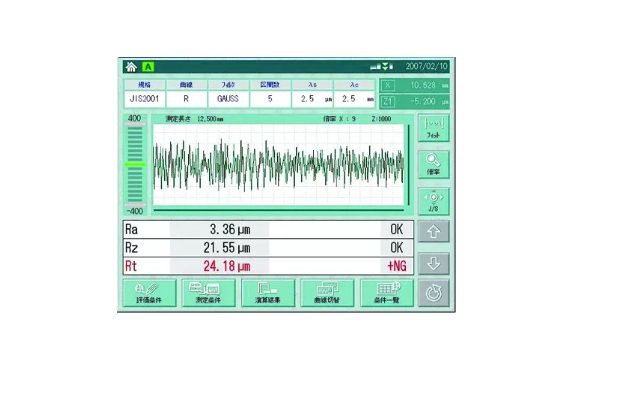Select the Rt 24.18 µm result row
Image resolution: width=622 pixels, height=400 pixels.
tap(268, 266)
